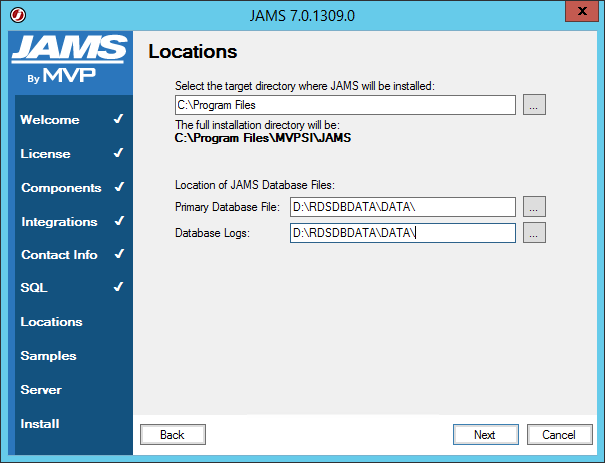Browse for the Primary Database File location
This screenshot has width=605, height=463.
534,207
